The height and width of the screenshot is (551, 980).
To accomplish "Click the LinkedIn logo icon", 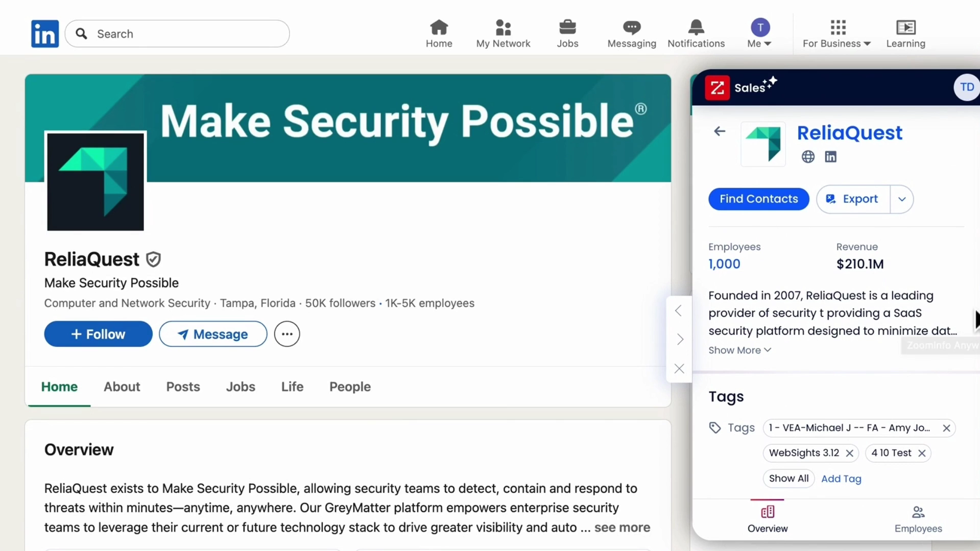I will [45, 34].
